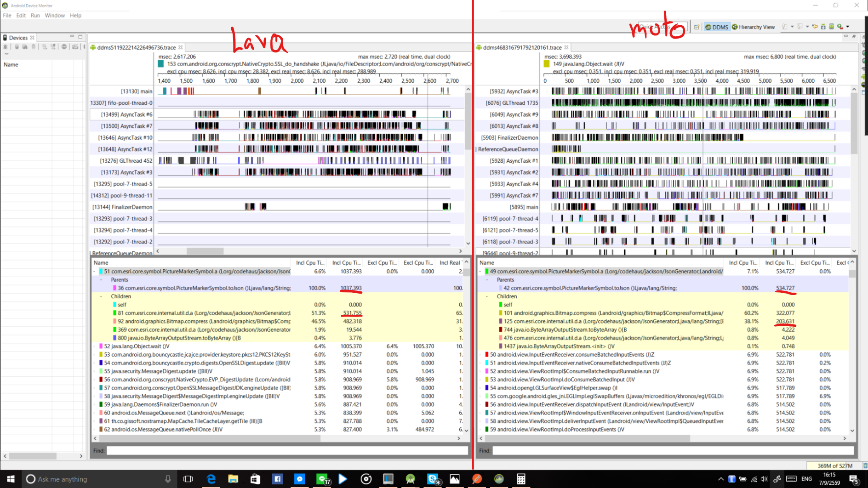Click the [13130] main thread label
The width and height of the screenshot is (868, 488).
click(137, 91)
